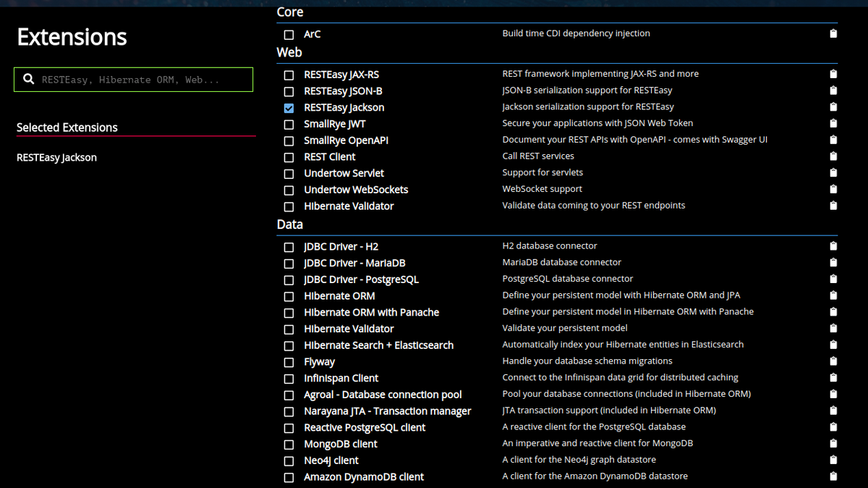
Task: Click clipboard icon for Hibernate Search + Elasticsearch
Action: [833, 345]
